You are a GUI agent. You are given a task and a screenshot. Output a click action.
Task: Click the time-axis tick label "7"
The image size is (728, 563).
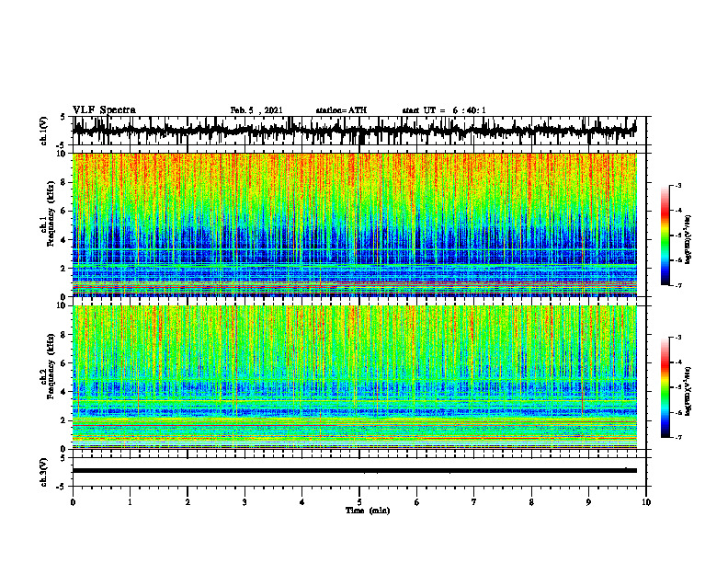pyautogui.click(x=474, y=502)
